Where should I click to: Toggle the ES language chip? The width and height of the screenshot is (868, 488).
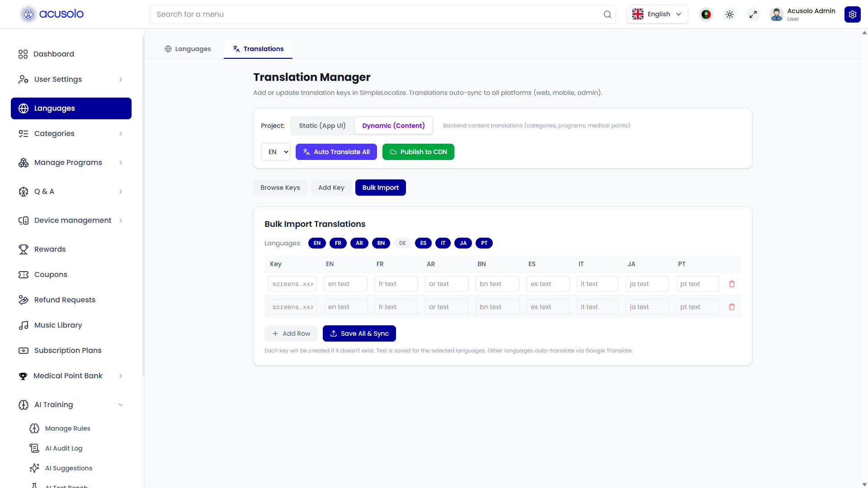[423, 243]
